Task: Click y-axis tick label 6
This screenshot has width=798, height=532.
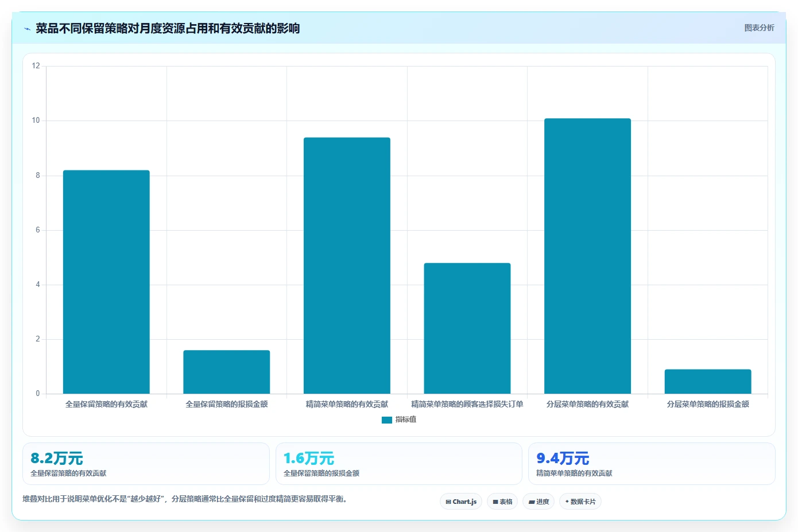Action: tap(38, 230)
